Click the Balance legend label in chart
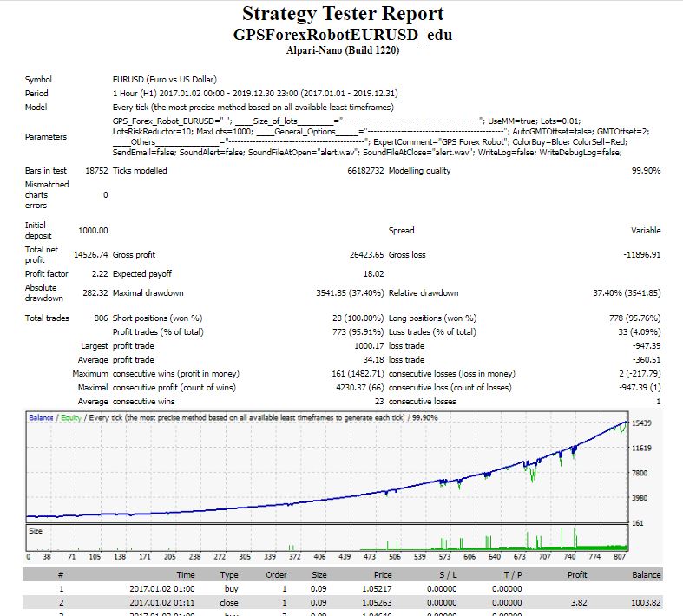This screenshot has height=616, width=683. click(41, 418)
